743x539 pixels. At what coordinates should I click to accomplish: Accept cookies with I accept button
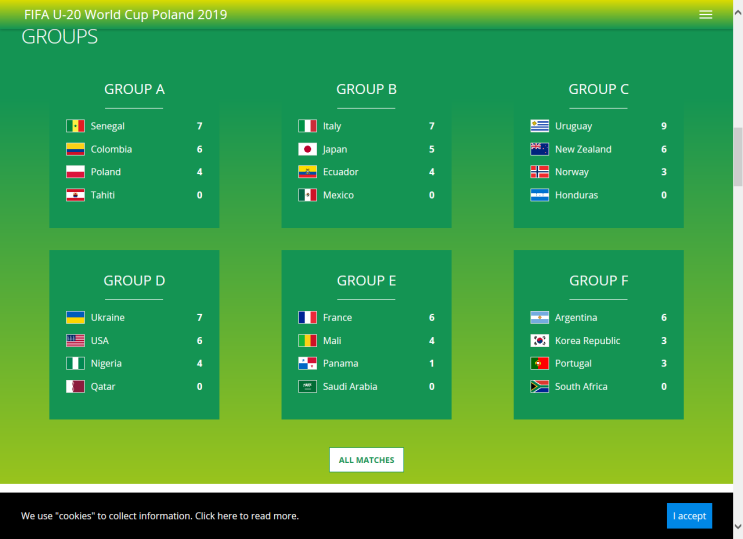[x=689, y=516]
